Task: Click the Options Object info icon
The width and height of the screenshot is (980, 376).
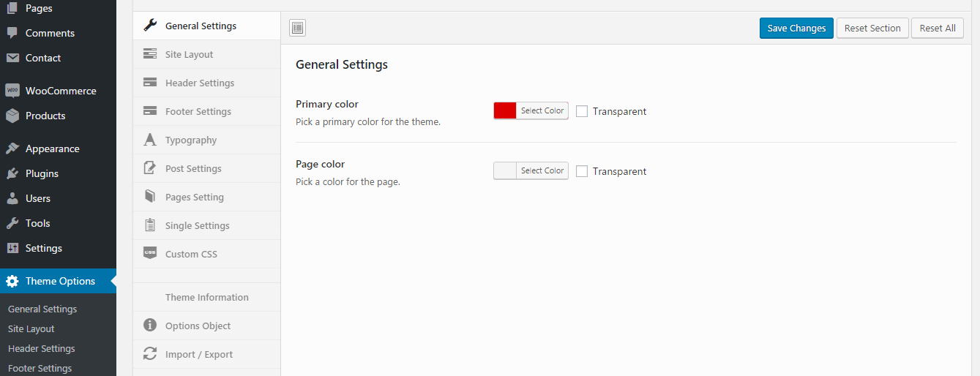Action: click(x=150, y=326)
